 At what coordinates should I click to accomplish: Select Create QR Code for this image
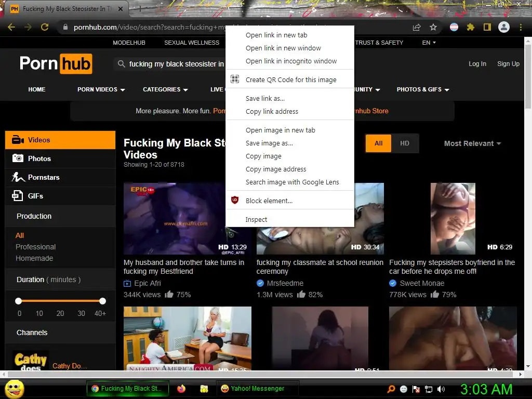[290, 79]
